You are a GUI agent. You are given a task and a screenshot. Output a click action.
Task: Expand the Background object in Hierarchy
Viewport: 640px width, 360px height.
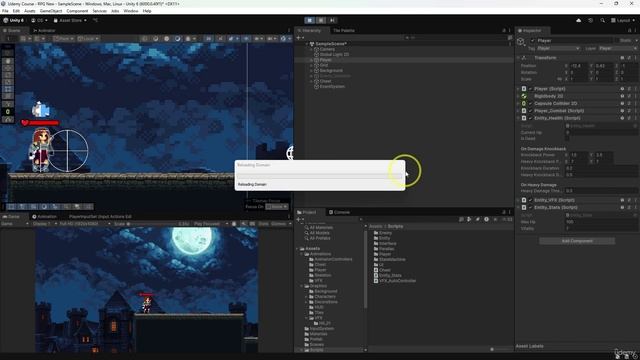(311, 71)
